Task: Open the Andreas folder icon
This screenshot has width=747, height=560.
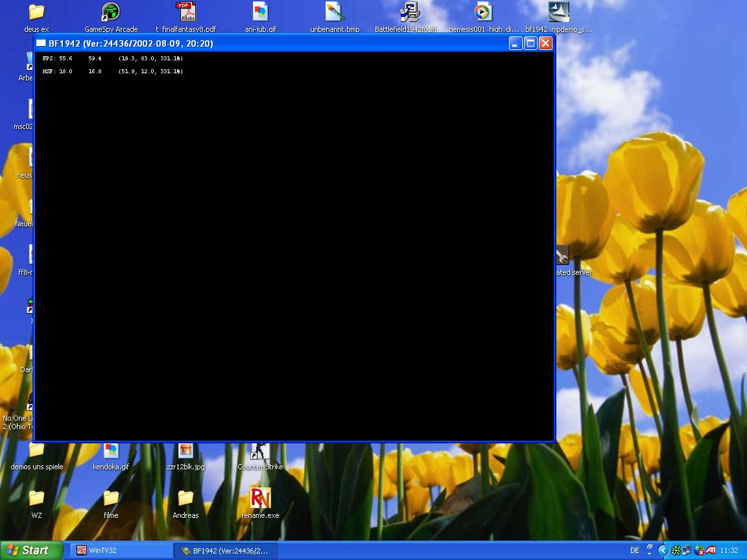Action: tap(185, 498)
